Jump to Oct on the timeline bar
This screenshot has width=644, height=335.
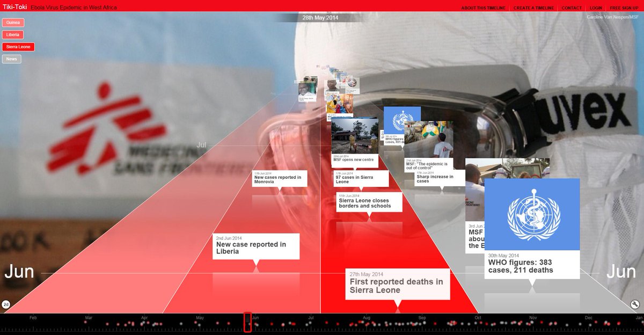478,318
